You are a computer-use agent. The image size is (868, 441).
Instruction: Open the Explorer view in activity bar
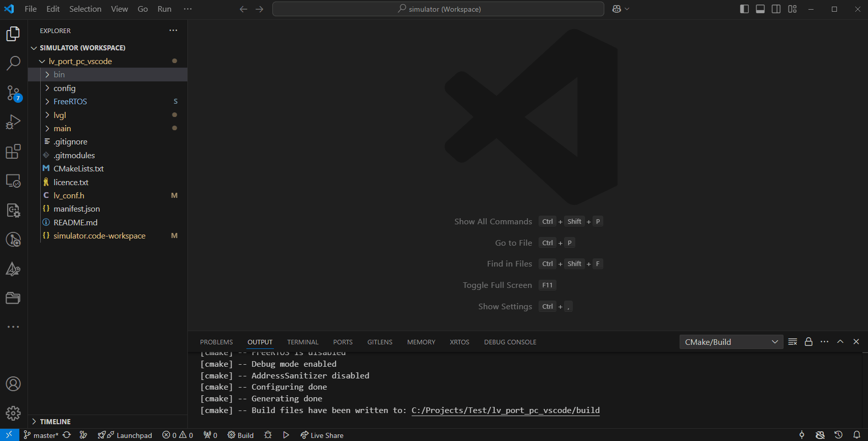[13, 34]
